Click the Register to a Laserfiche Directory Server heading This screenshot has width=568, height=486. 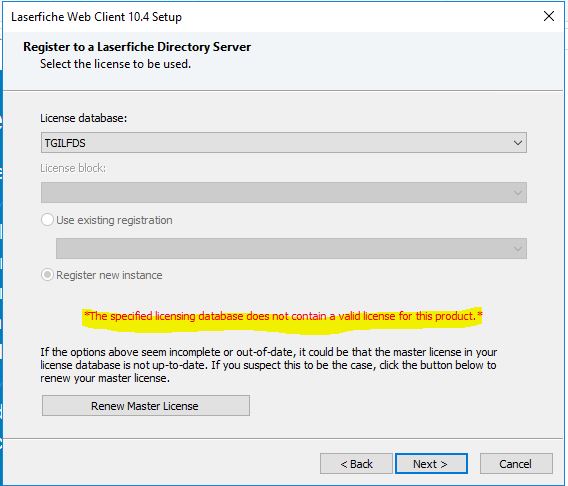137,47
